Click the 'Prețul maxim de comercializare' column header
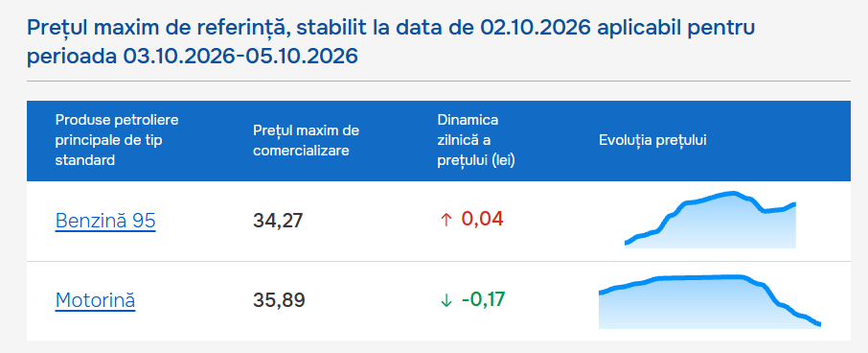868x353 pixels. click(307, 140)
